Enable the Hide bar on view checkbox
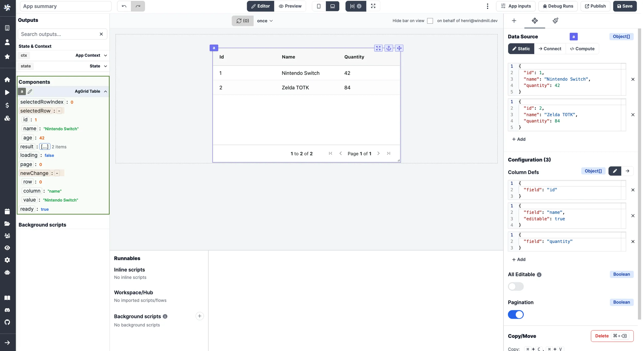Image resolution: width=644 pixels, height=351 pixels. (x=430, y=21)
